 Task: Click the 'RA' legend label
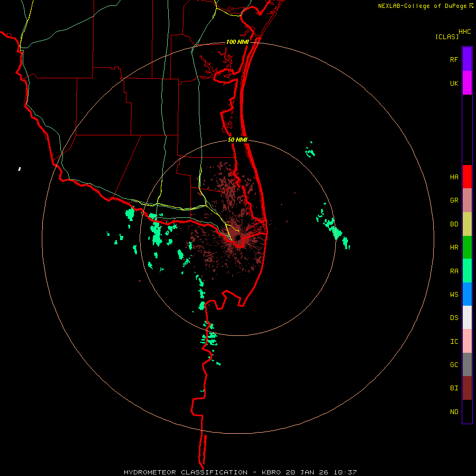(x=454, y=271)
